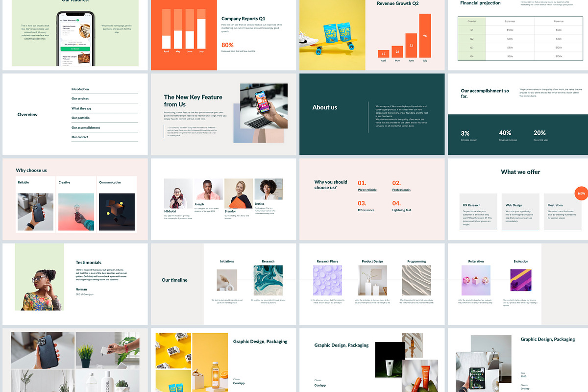The height and width of the screenshot is (392, 588).
Task: Open the 'Product Design' timeline image
Action: pos(372,280)
